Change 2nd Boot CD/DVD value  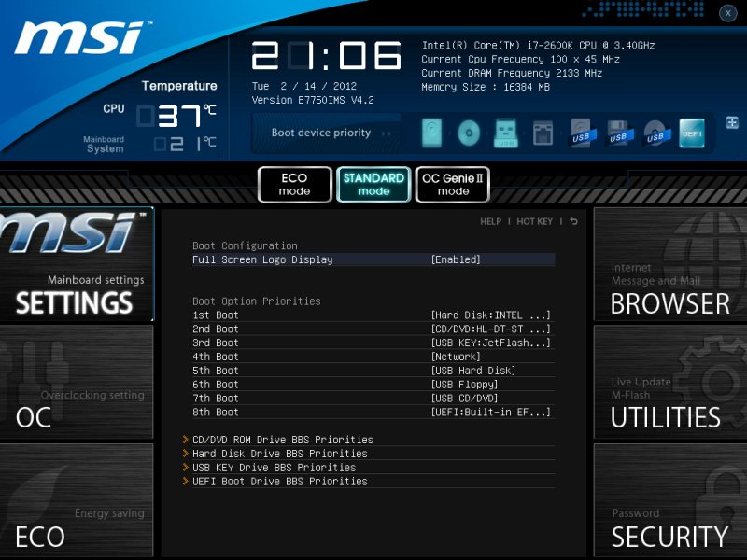coord(491,329)
